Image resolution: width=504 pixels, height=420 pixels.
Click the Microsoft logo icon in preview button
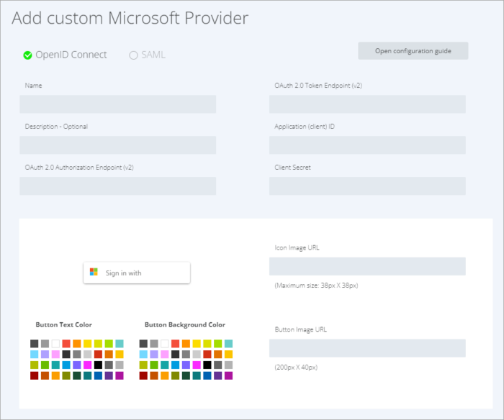pos(94,272)
